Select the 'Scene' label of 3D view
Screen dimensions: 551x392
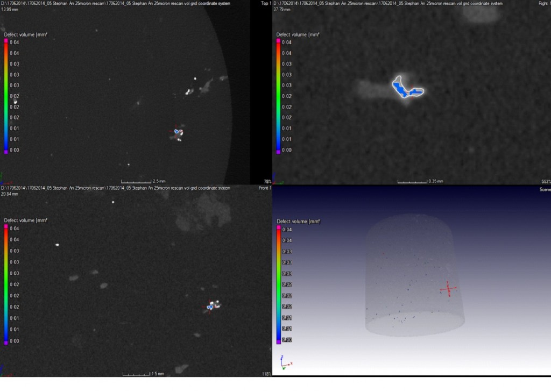point(545,189)
